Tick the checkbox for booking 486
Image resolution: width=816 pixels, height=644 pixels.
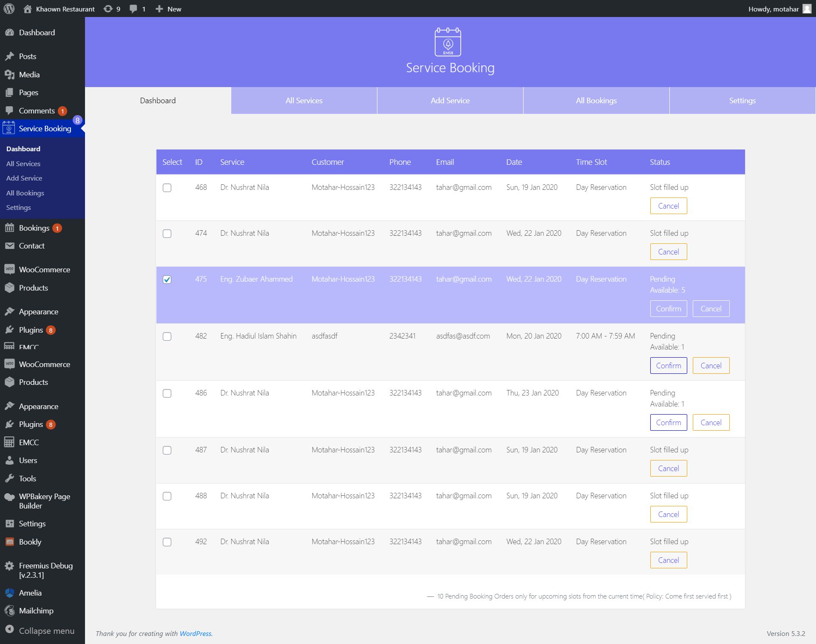(167, 393)
